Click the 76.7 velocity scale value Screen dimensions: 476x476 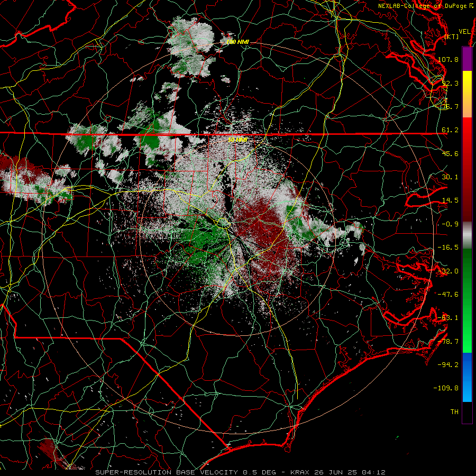450,106
